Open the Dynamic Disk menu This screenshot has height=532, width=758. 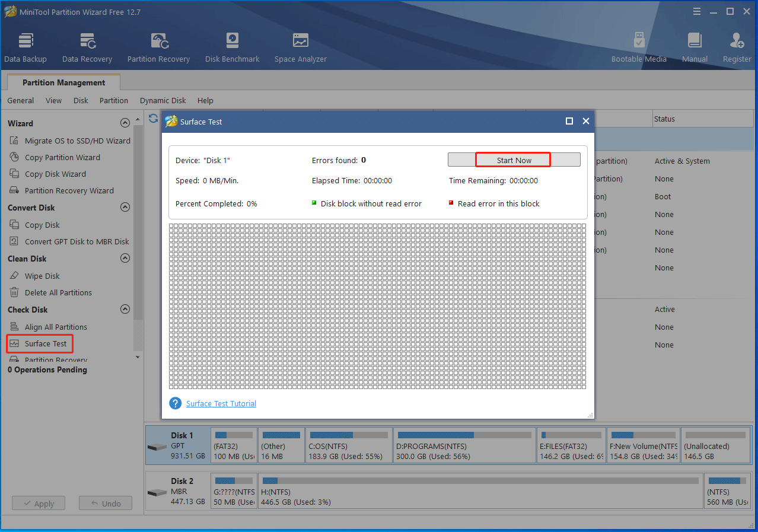(x=163, y=100)
